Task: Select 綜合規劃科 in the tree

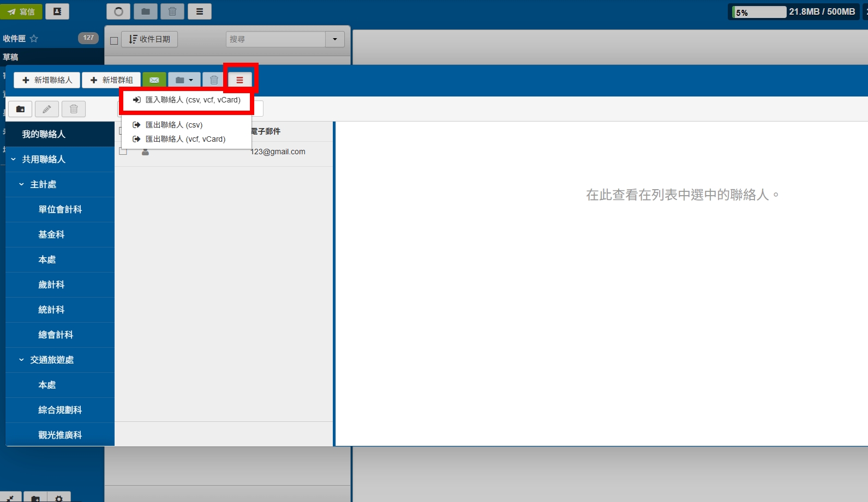Action: (x=60, y=410)
